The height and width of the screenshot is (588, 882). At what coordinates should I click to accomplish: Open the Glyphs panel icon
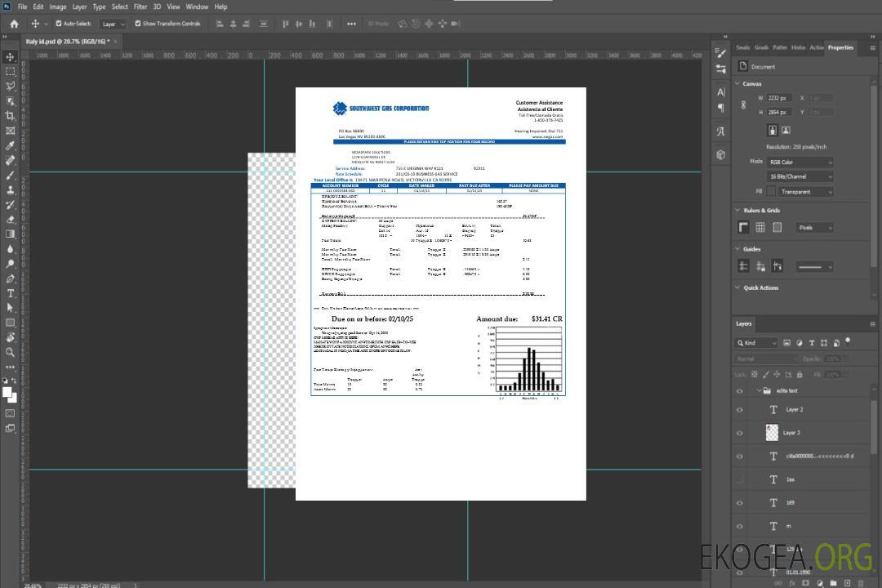pyautogui.click(x=720, y=131)
